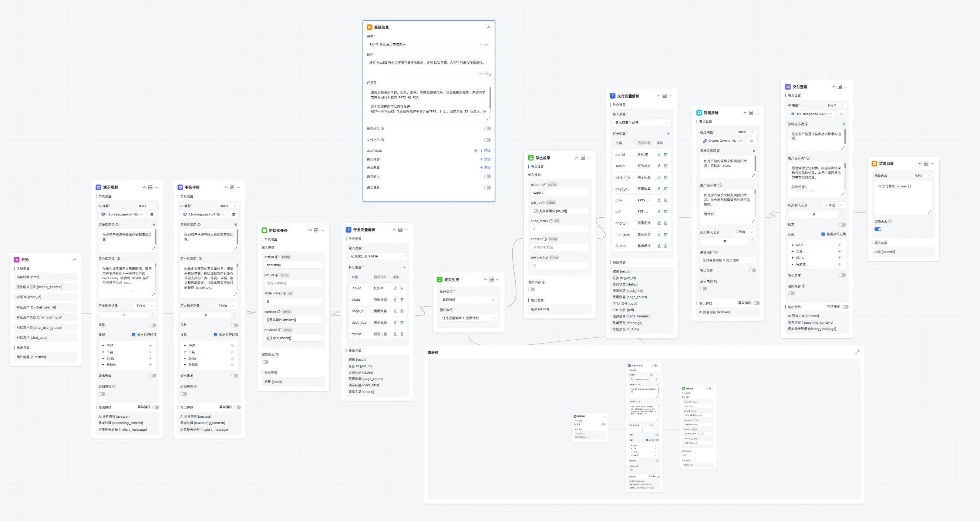Disable 返回内容 switch in 结果回复 node
This screenshot has width=980, height=521.
click(x=878, y=229)
